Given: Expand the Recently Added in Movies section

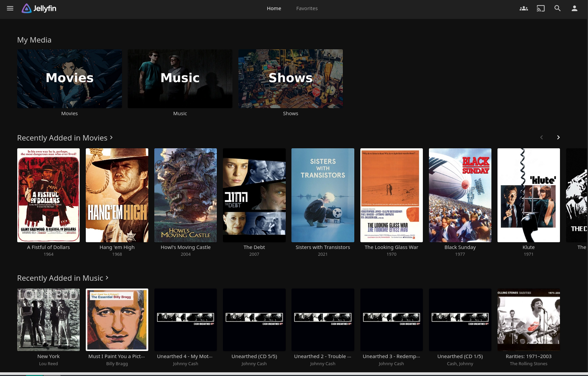Looking at the screenshot, I should (65, 138).
